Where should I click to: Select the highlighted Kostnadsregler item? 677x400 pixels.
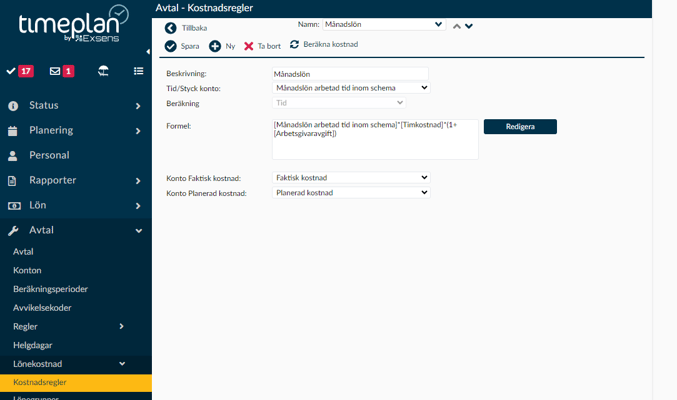(76, 382)
